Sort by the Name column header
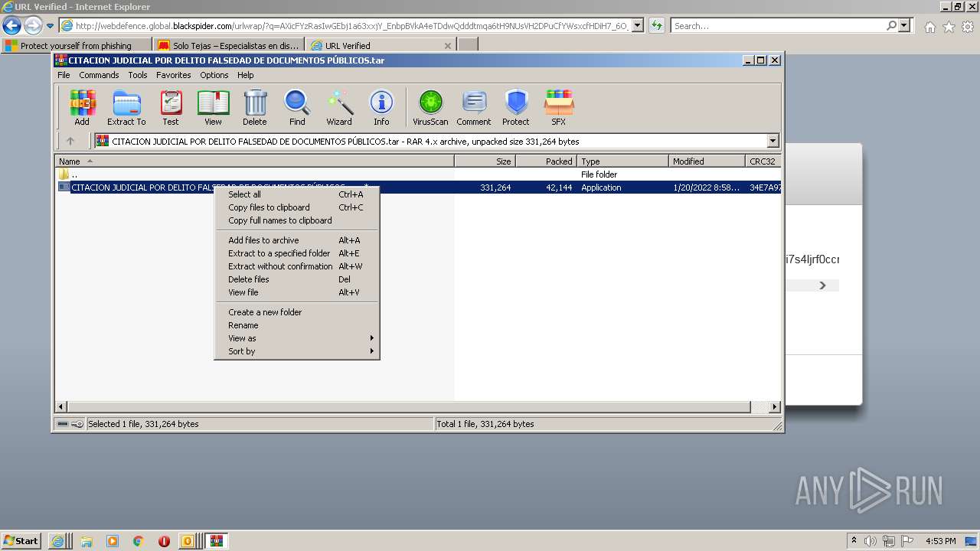980x551 pixels. (x=255, y=161)
